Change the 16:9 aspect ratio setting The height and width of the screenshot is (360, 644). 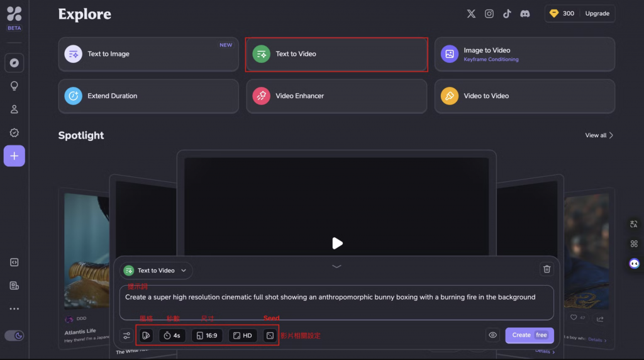[x=207, y=335]
